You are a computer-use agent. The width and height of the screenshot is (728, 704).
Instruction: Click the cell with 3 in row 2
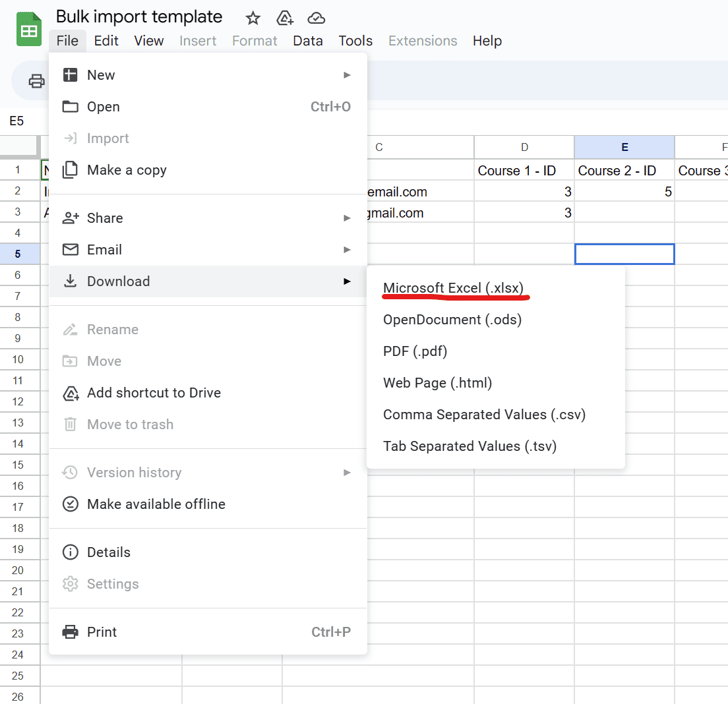[524, 191]
